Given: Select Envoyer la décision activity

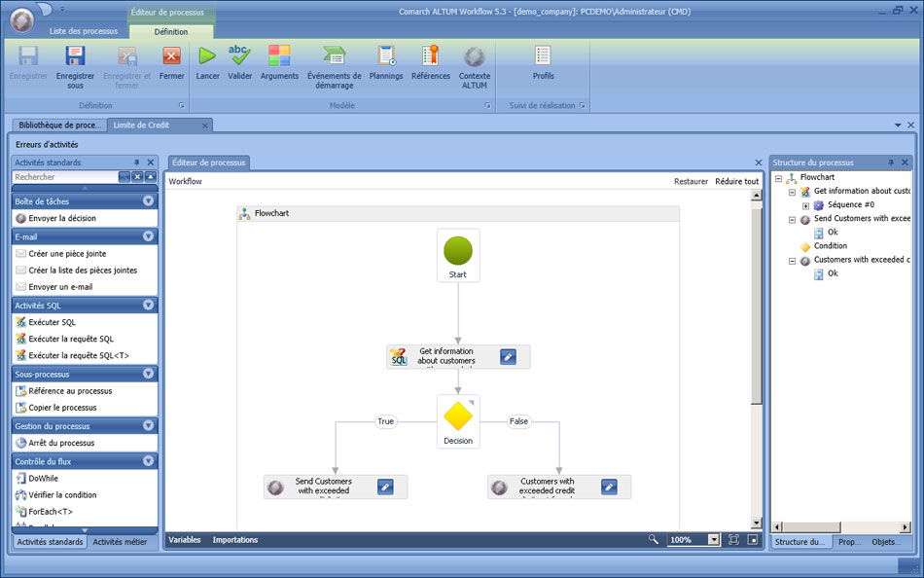Looking at the screenshot, I should point(85,218).
